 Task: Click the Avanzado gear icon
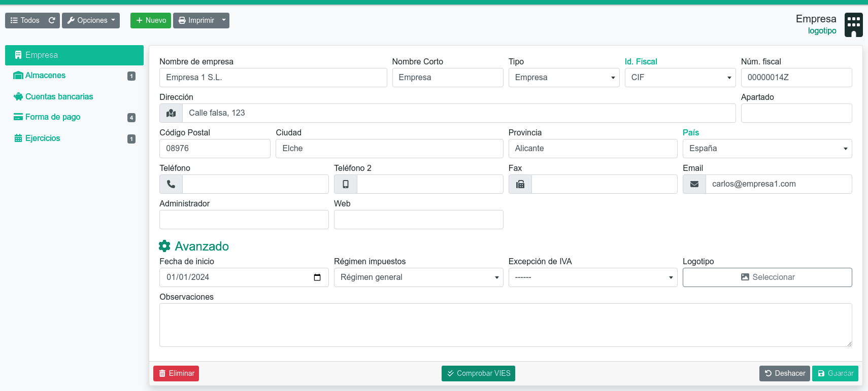[x=164, y=246]
